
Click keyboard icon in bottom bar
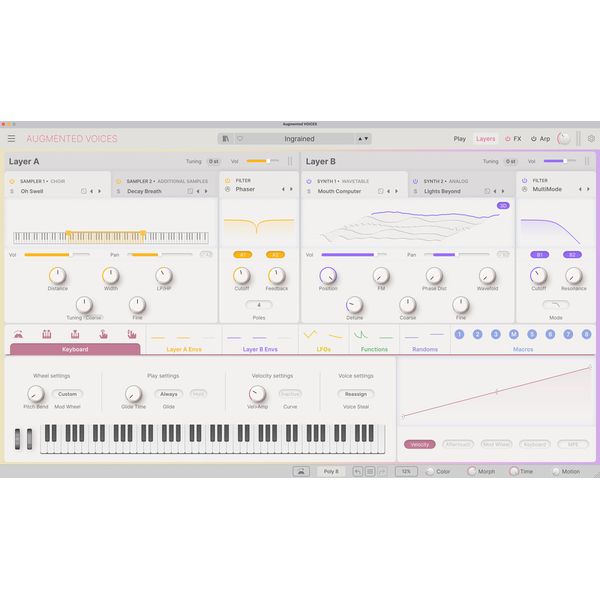(301, 471)
